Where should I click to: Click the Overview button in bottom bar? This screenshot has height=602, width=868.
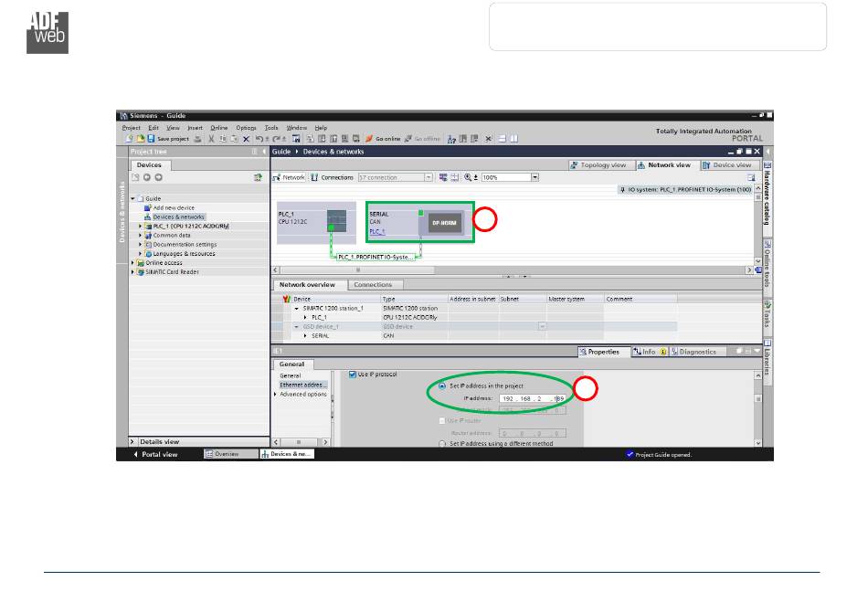(x=230, y=454)
